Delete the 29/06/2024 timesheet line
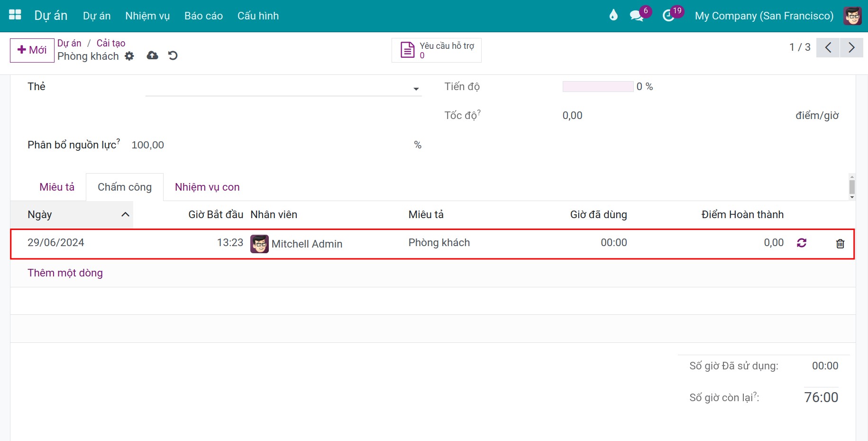This screenshot has height=441, width=868. click(840, 243)
